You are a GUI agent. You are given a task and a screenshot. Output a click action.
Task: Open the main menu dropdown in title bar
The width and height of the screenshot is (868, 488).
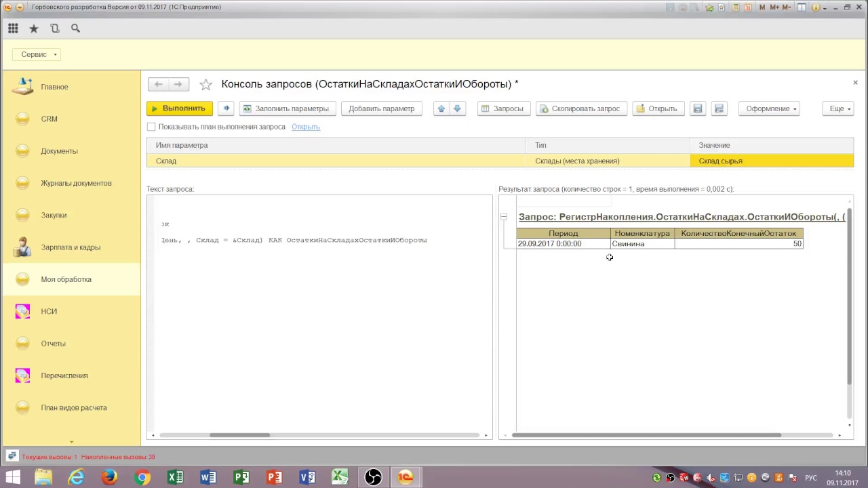19,7
